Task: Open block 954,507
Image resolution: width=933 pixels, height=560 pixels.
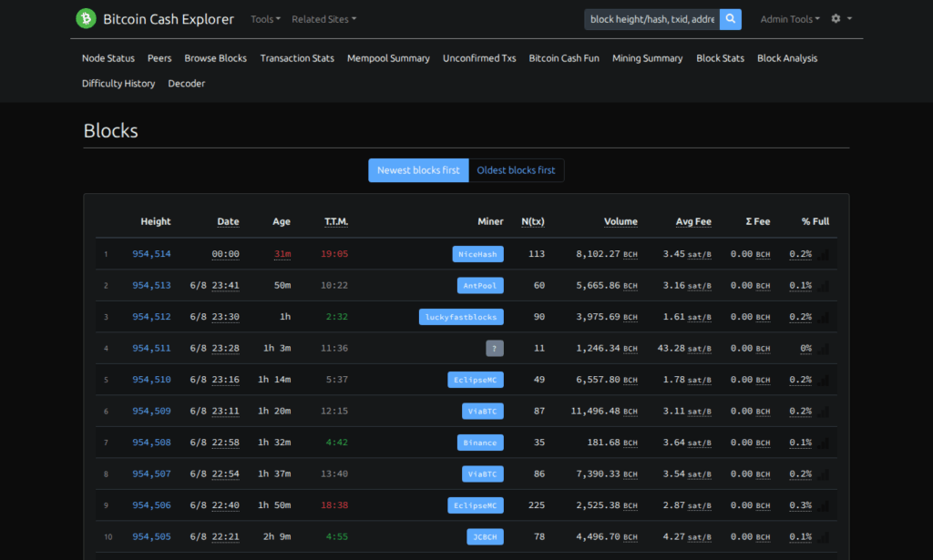Action: click(x=151, y=473)
